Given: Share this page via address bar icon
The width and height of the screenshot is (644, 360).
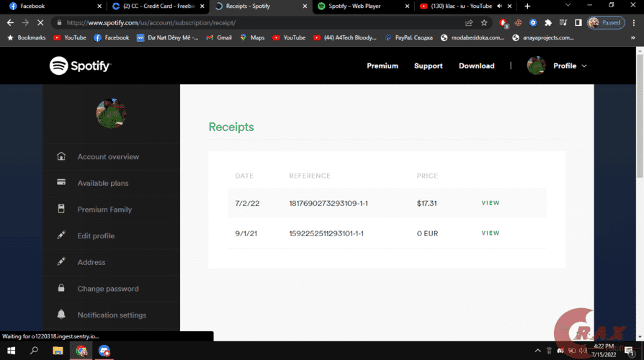Looking at the screenshot, I should (469, 22).
